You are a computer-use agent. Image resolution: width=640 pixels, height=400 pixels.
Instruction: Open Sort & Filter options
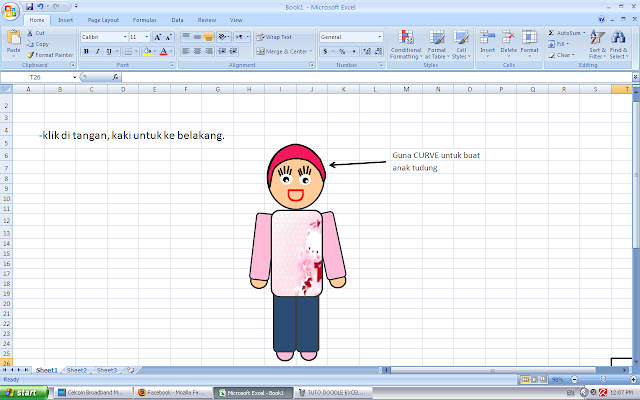pyautogui.click(x=597, y=44)
